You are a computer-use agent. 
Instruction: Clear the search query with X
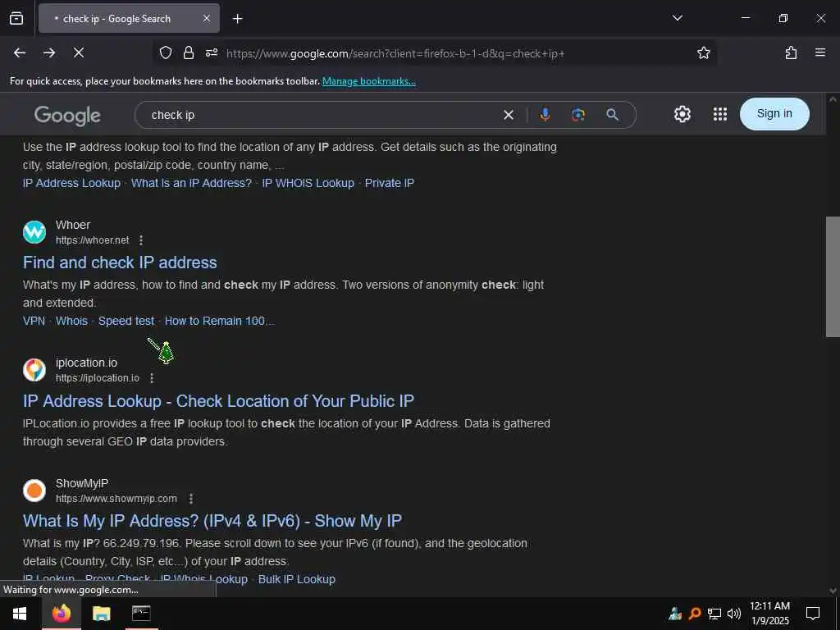pos(509,115)
